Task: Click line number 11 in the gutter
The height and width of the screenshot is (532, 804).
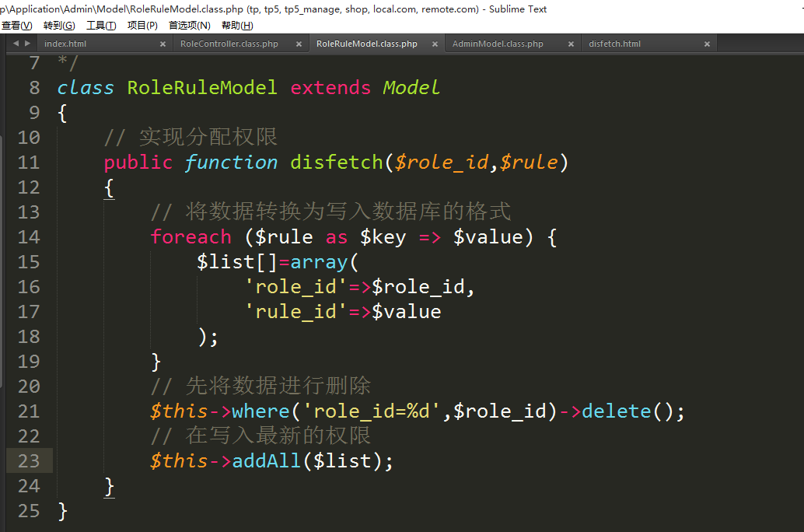Action: (x=28, y=163)
